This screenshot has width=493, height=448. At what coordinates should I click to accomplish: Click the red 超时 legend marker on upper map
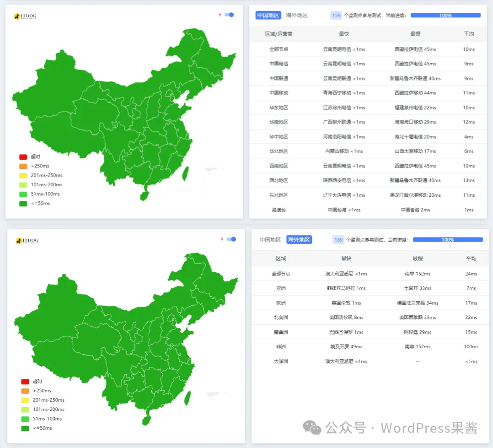click(x=23, y=157)
